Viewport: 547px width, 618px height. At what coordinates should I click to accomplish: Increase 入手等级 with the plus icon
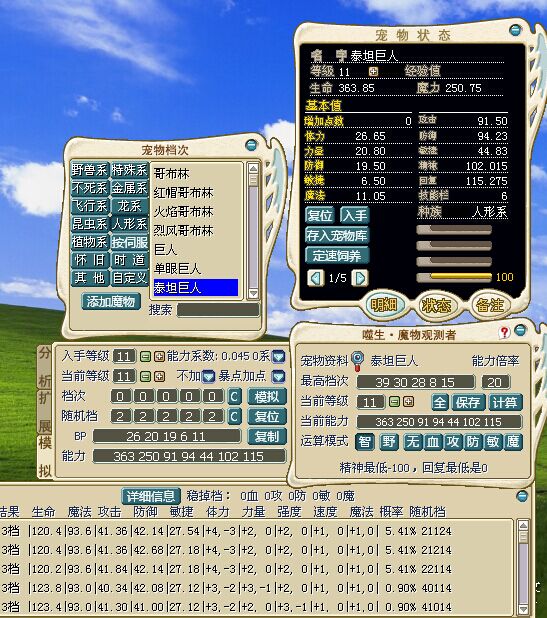point(159,357)
